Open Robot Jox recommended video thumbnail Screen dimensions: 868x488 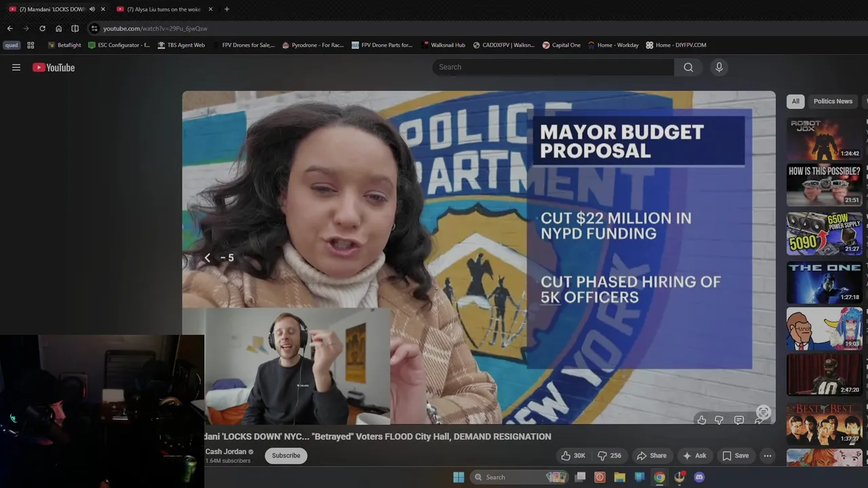(x=825, y=139)
